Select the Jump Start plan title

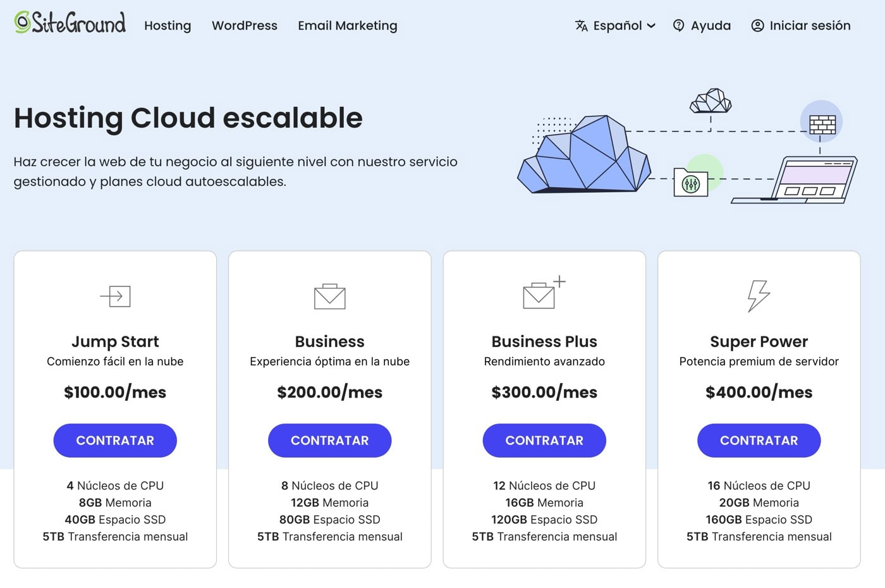click(115, 341)
